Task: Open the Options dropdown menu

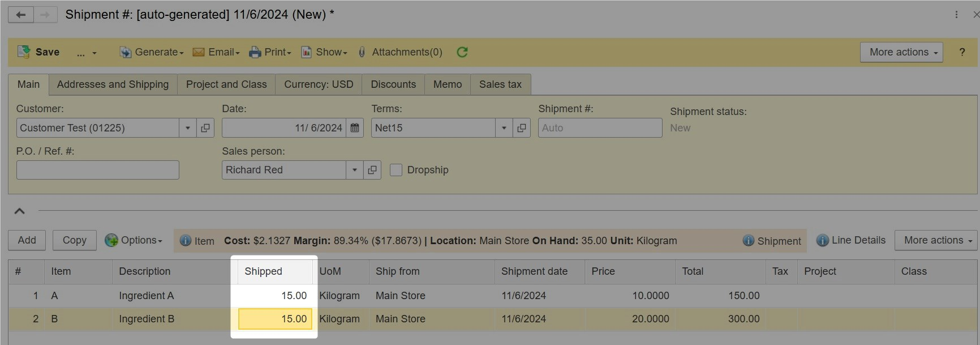Action: [134, 240]
